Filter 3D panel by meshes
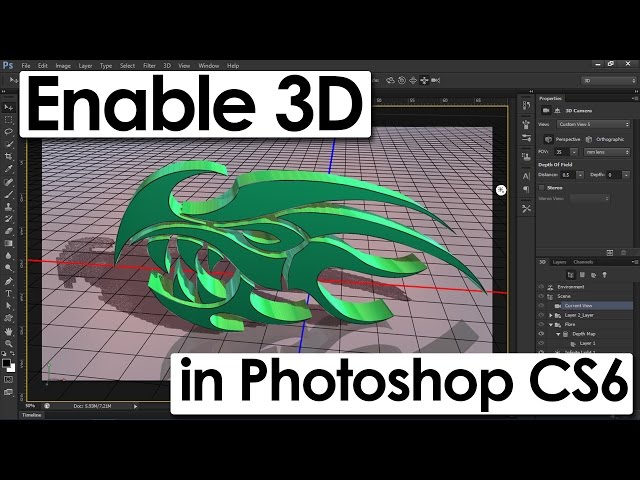Image resolution: width=640 pixels, height=480 pixels. click(582, 275)
